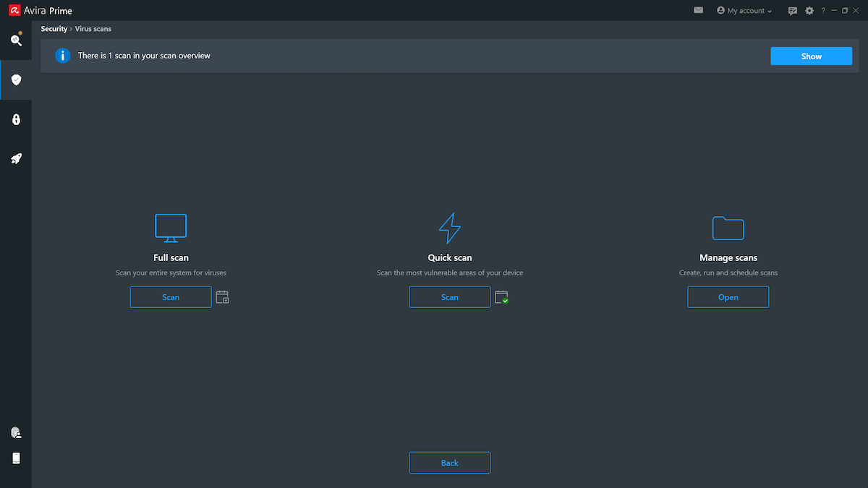Select the Security shield icon in sidebar

click(x=16, y=80)
